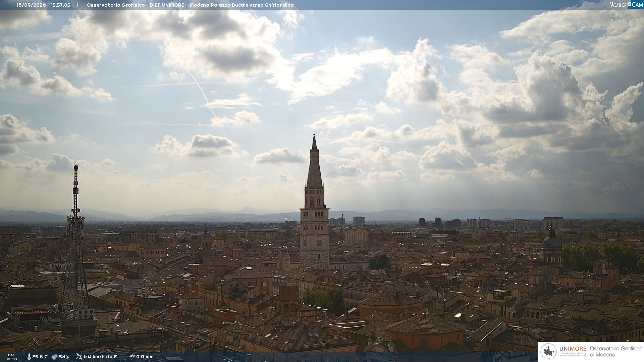The height and width of the screenshot is (362, 644).
Task: Click the humidity droplets icon
Action: [54, 357]
